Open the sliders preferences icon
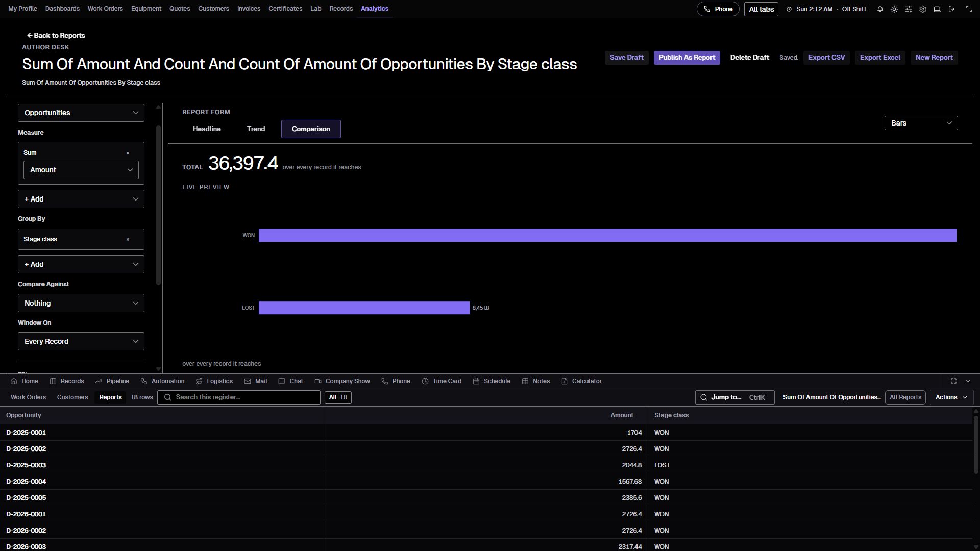 point(909,9)
